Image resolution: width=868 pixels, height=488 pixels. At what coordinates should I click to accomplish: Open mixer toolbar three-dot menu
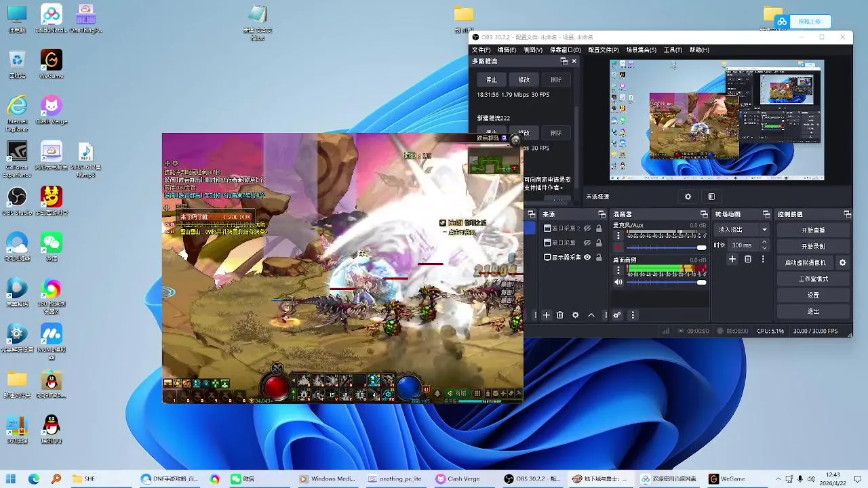(x=633, y=315)
